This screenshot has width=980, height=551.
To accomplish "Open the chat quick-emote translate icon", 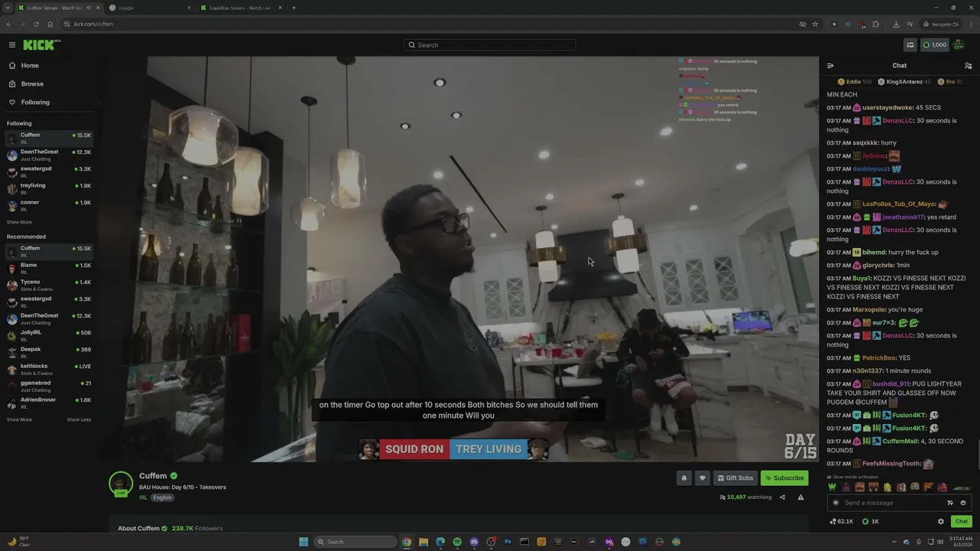I will pos(950,503).
